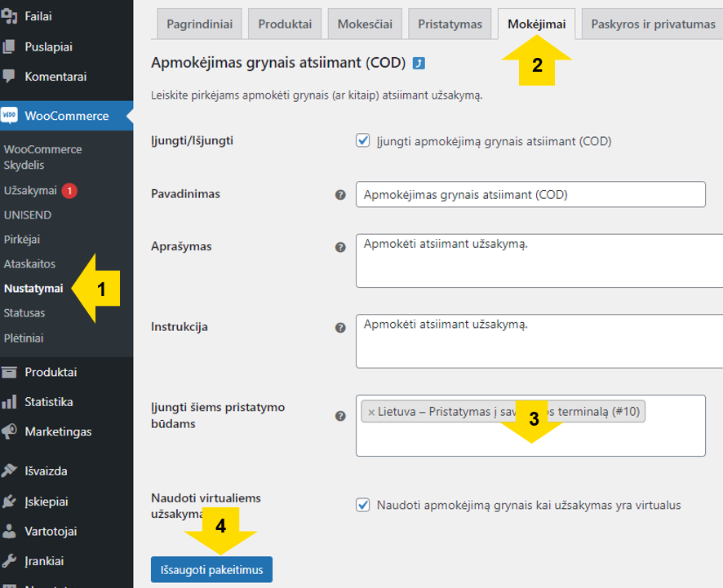The width and height of the screenshot is (723, 588).
Task: Switch to the Pristatymas tab
Action: 450,24
